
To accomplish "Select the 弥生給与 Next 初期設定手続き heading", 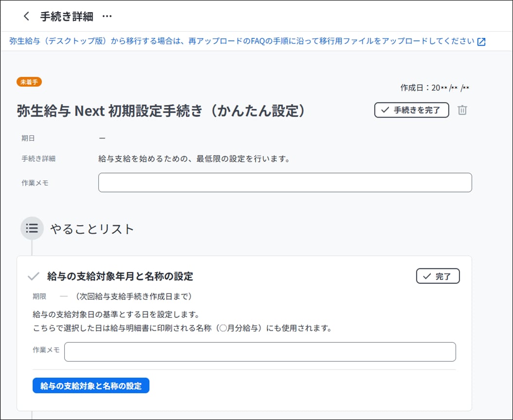I will point(163,111).
